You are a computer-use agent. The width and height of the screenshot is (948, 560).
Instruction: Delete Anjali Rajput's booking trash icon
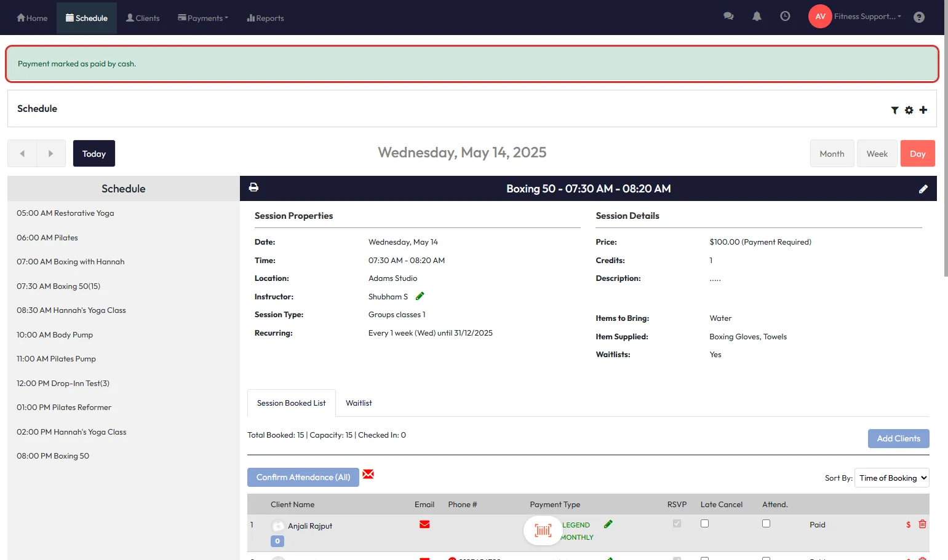(922, 524)
